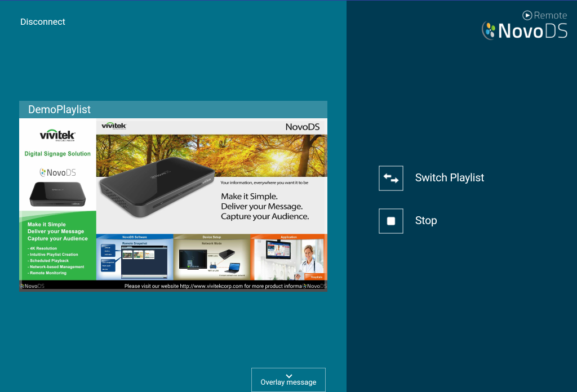Image resolution: width=577 pixels, height=392 pixels.
Task: Click the Switch Playlist arrows icon
Action: [x=391, y=179]
